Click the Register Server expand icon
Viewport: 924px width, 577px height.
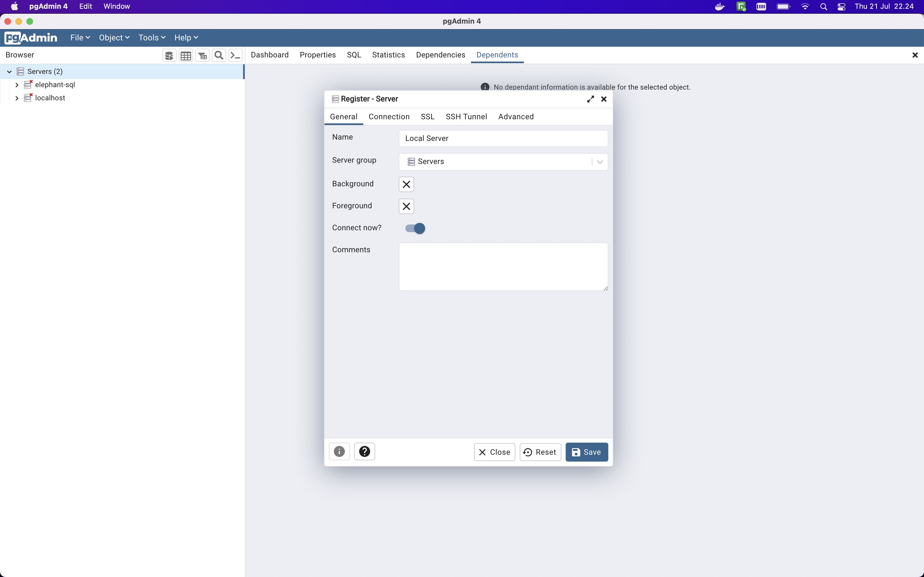coord(590,98)
